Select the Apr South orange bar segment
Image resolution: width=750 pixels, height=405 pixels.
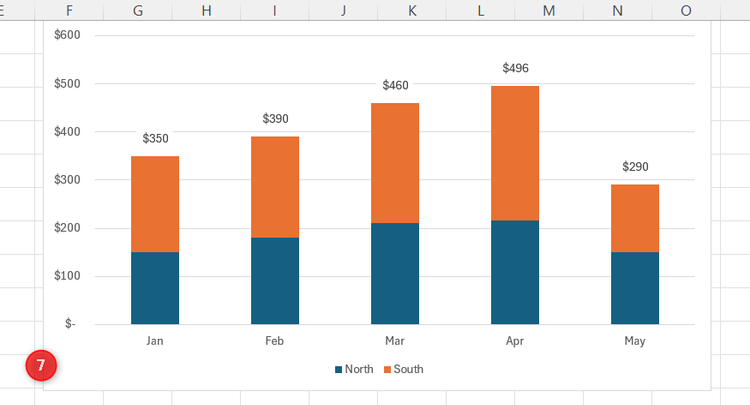click(515, 153)
